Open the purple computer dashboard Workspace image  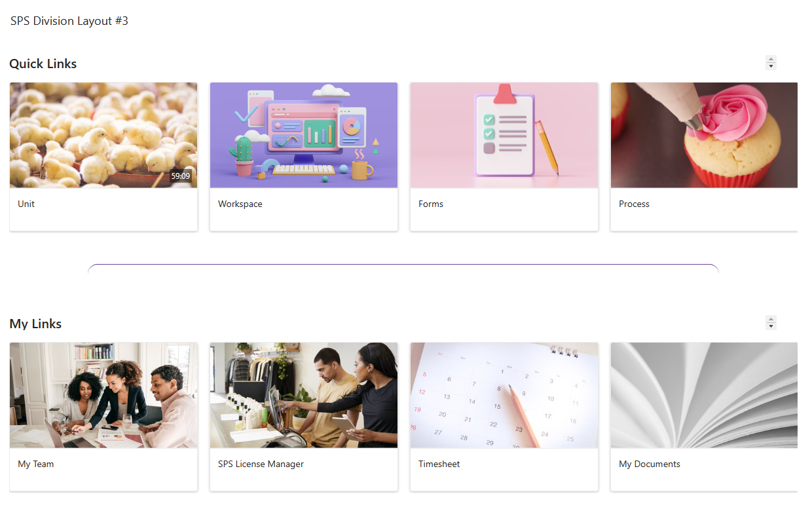(x=304, y=135)
